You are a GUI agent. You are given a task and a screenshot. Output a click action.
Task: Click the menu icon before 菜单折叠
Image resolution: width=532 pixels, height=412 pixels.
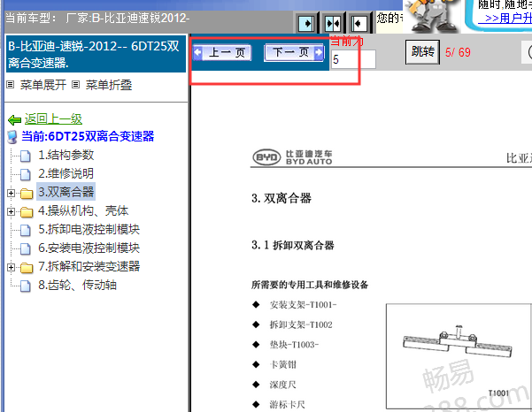coord(75,85)
